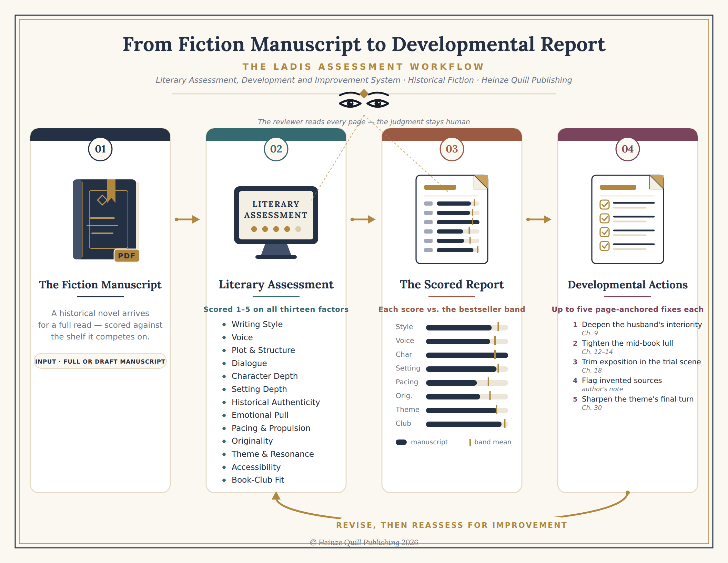
Task: Click the PDF manuscript book icon
Action: (x=106, y=220)
